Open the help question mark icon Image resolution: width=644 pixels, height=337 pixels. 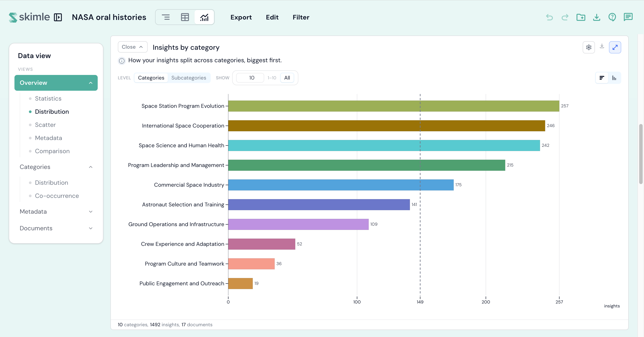[x=612, y=17]
